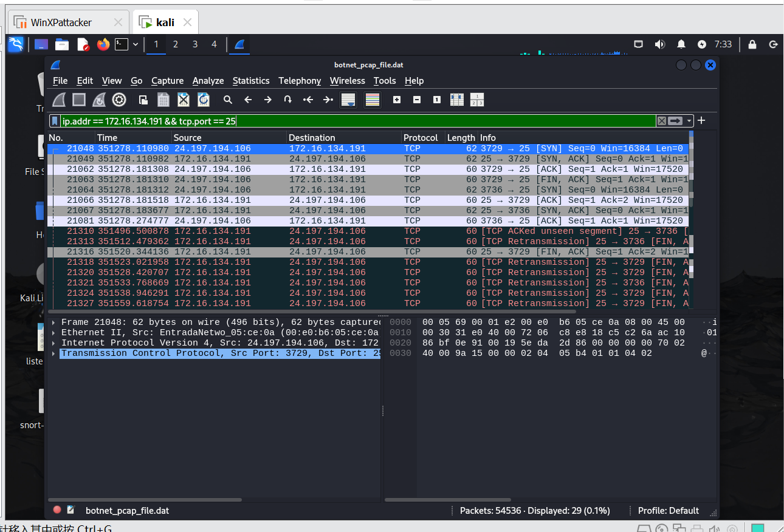Screen dimensions: 784x532
Task: Sort packets by the Length column
Action: pyautogui.click(x=461, y=138)
